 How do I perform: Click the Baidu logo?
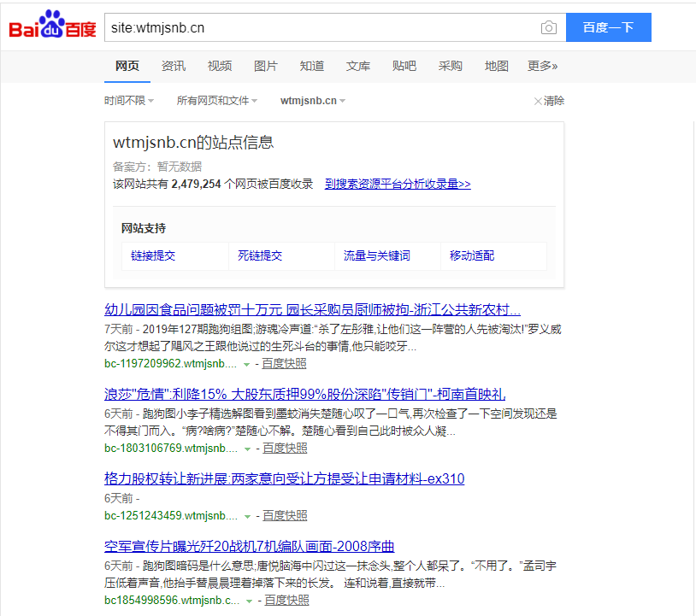[52, 25]
